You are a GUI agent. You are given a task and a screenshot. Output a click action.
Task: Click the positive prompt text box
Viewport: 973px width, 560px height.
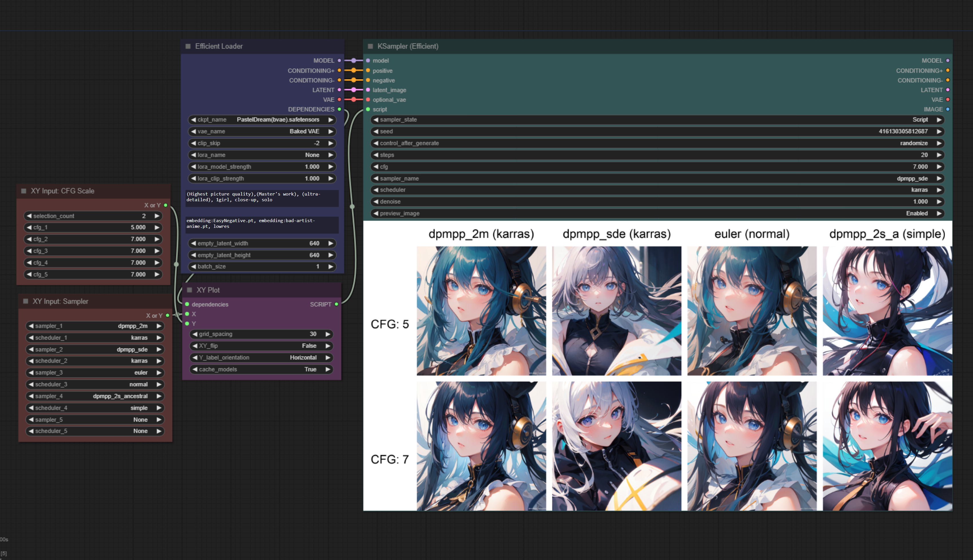pyautogui.click(x=262, y=198)
